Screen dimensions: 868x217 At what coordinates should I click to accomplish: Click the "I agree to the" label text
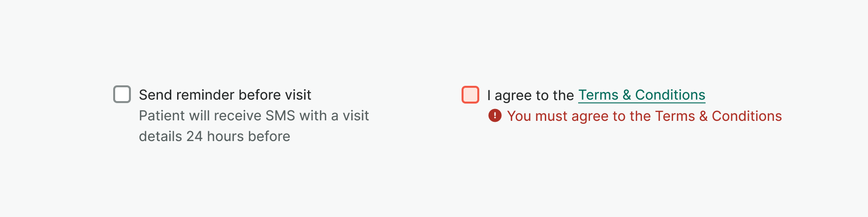[x=530, y=95]
